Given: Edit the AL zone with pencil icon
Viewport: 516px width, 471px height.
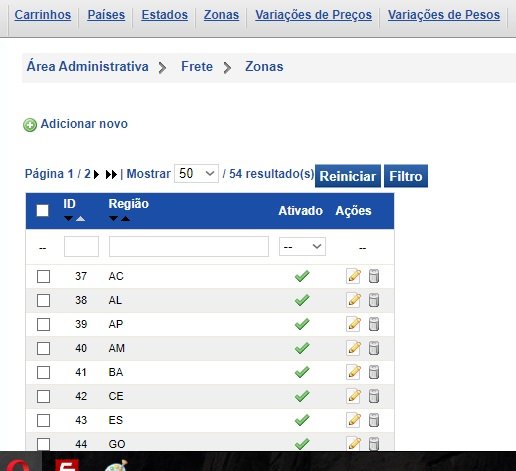Looking at the screenshot, I should (x=354, y=300).
